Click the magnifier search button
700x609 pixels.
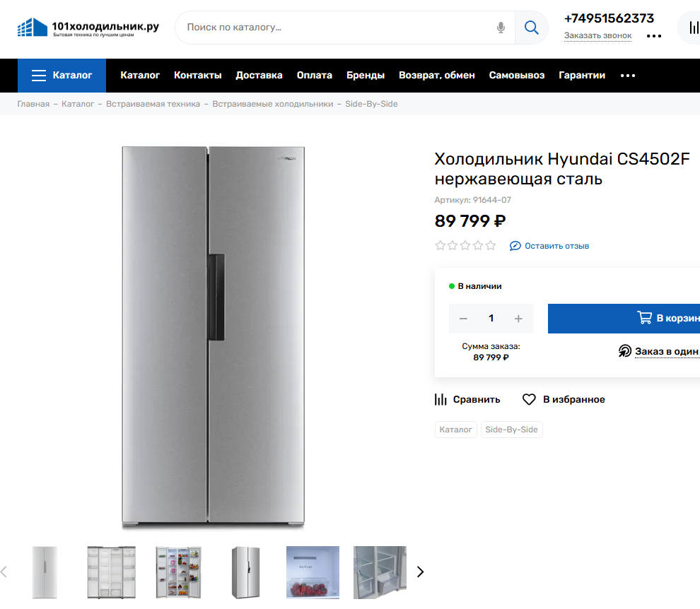pyautogui.click(x=531, y=28)
